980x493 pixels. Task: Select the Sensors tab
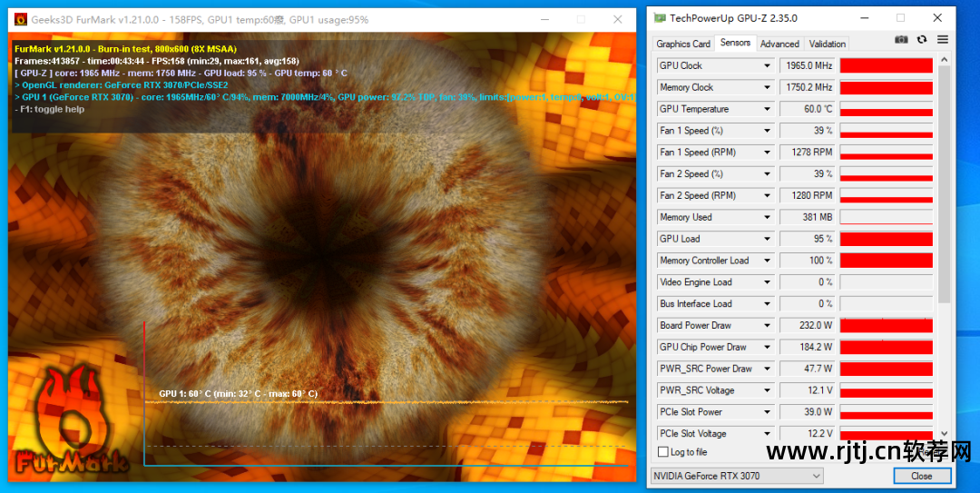[735, 43]
